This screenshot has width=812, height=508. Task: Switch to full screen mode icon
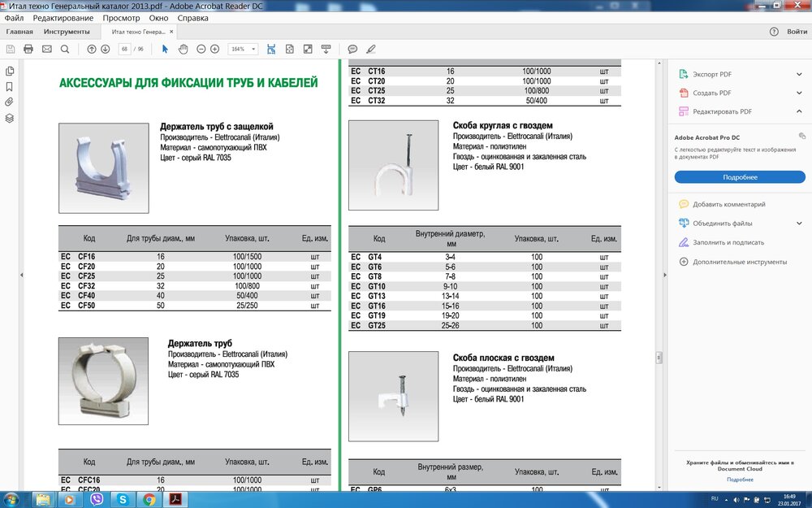point(308,50)
